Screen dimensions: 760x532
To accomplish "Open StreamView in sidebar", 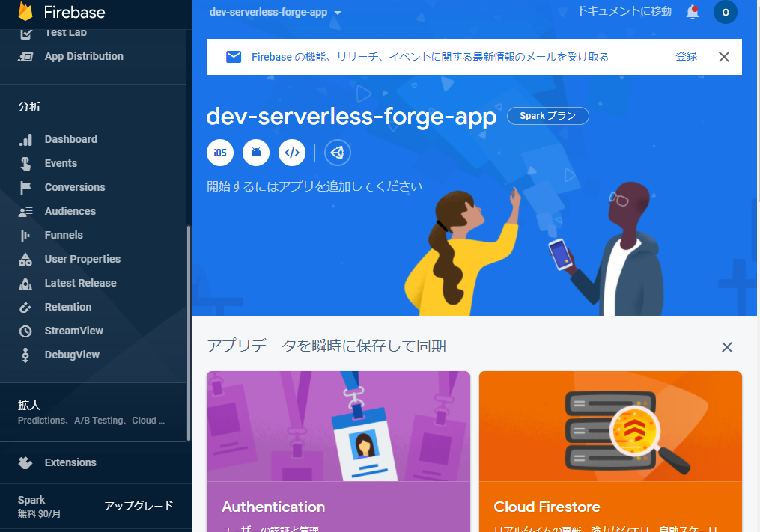I will point(73,331).
